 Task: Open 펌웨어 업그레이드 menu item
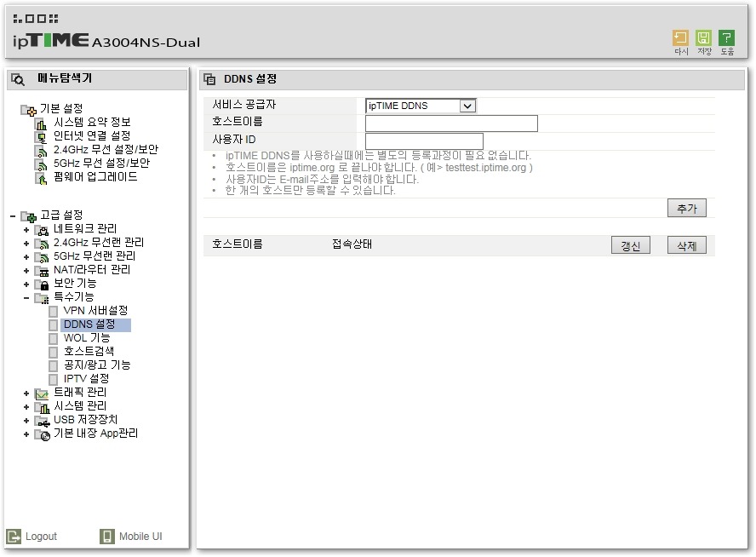(95, 177)
